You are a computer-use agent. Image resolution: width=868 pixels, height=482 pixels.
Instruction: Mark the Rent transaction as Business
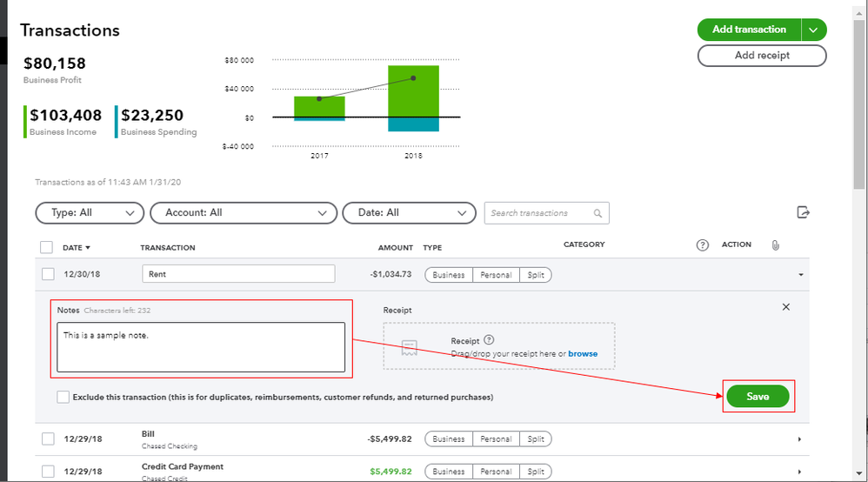pos(449,275)
